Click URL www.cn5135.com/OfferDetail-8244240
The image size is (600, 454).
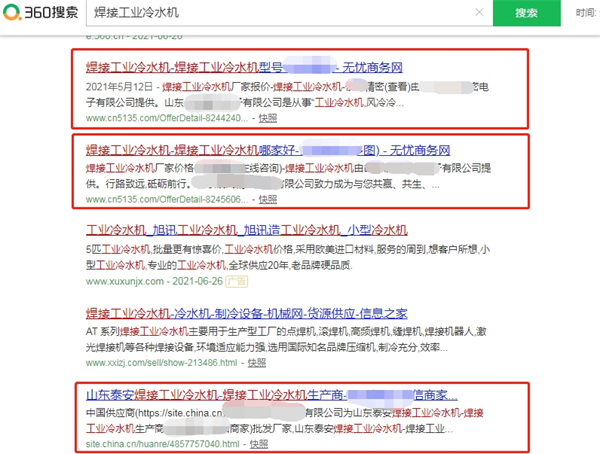coord(167,118)
